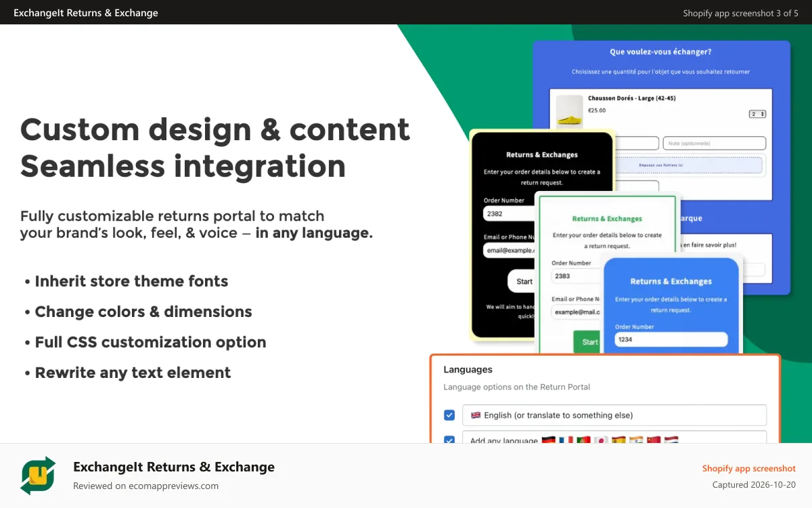Click the 'Add any language' text field

point(614,438)
